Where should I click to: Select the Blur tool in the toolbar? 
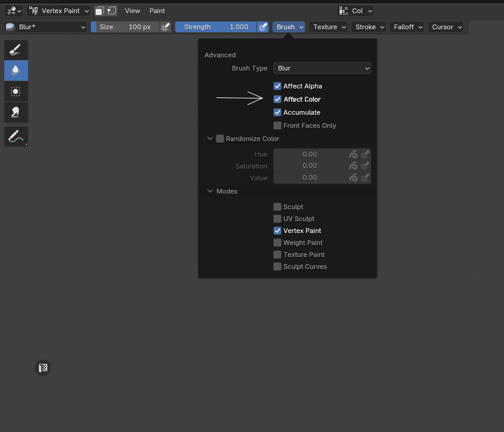pyautogui.click(x=16, y=71)
